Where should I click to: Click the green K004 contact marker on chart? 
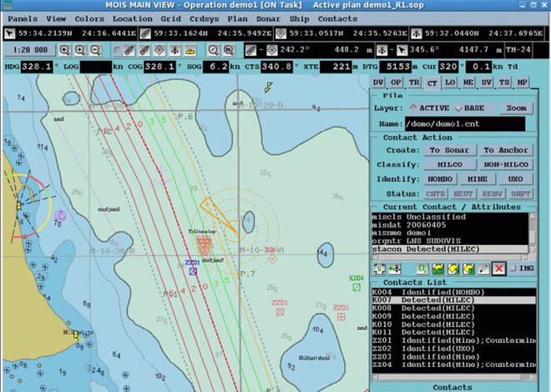(x=356, y=287)
